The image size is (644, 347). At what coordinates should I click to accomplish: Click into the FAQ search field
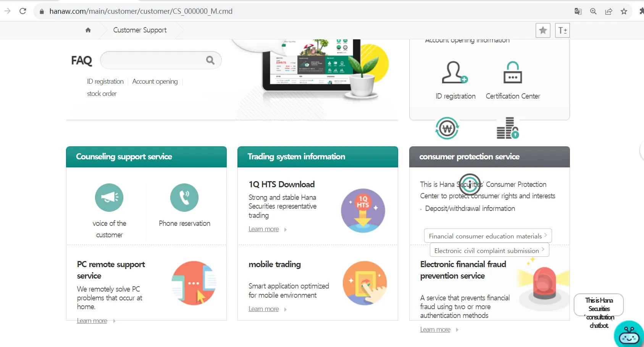153,60
